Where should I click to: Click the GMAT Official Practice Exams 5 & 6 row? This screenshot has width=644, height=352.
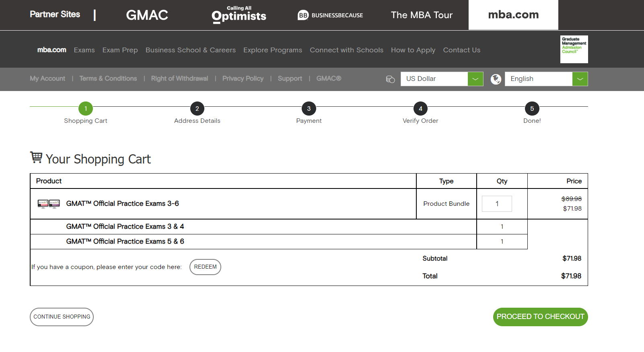point(253,242)
